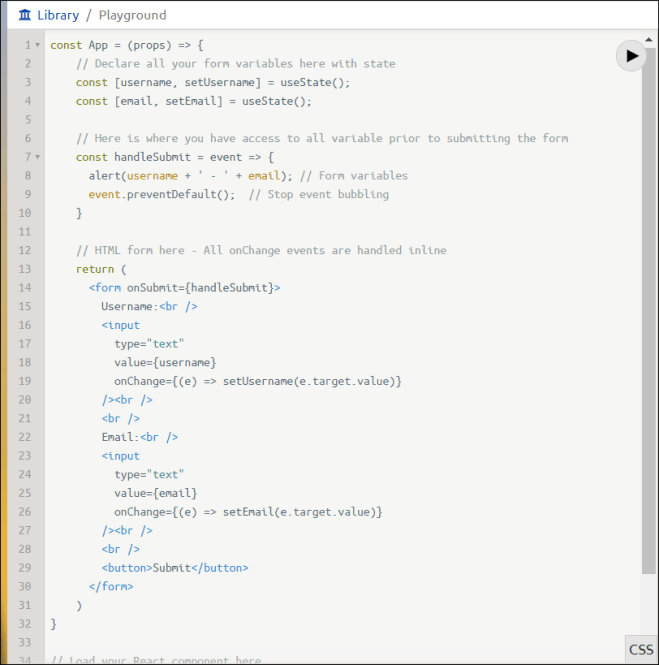Click the '/><br />' code on line 27
This screenshot has width=659, height=665.
pyautogui.click(x=127, y=530)
